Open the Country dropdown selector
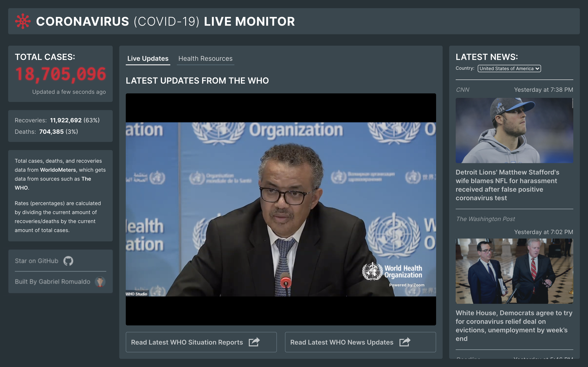 506,69
